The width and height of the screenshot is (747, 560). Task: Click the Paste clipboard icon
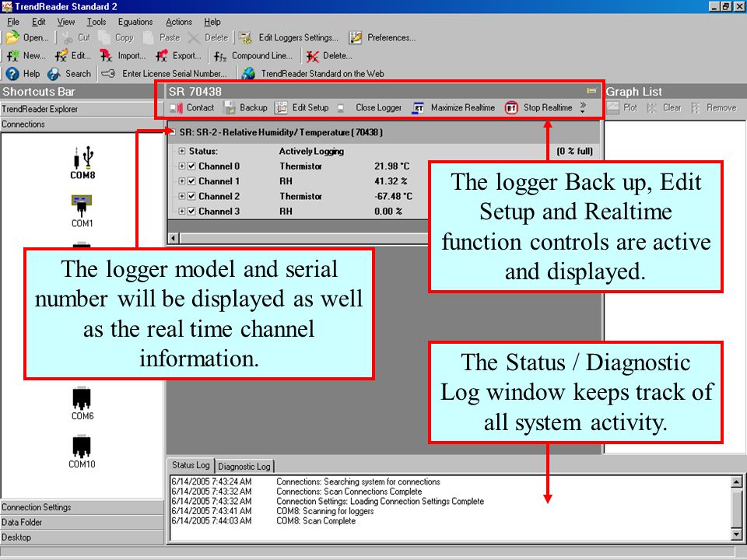(149, 37)
